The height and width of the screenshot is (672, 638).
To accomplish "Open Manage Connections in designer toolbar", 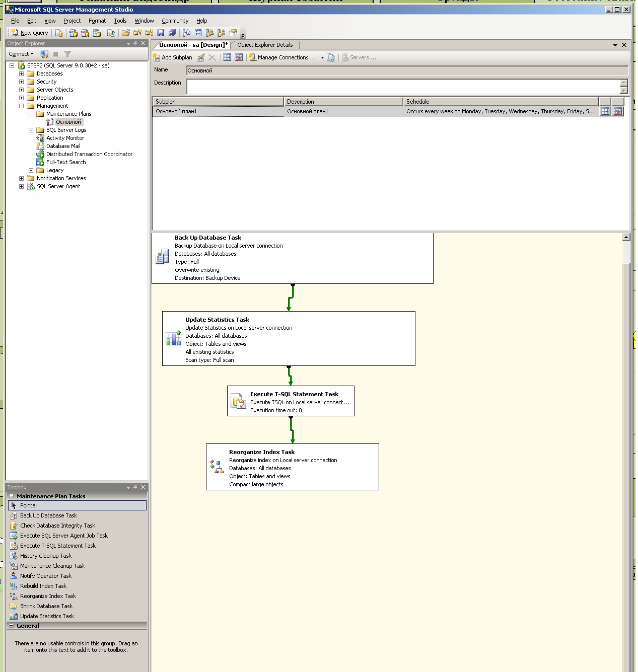I will [x=282, y=58].
